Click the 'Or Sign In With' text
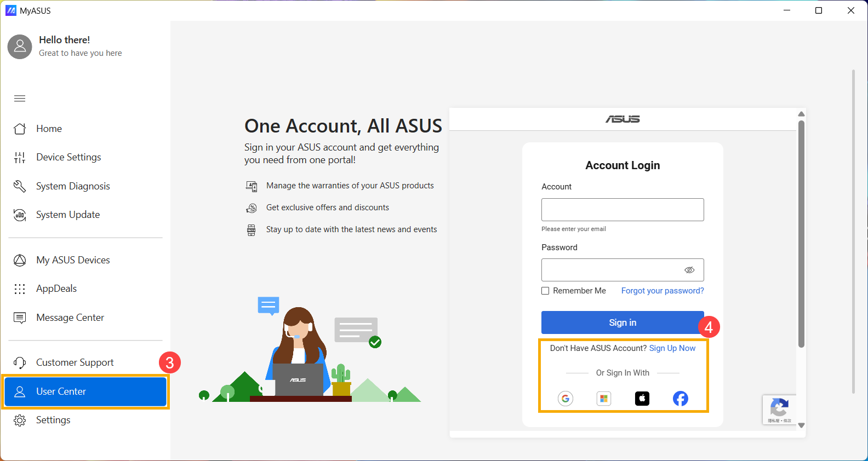Viewport: 868px width, 461px height. click(623, 373)
